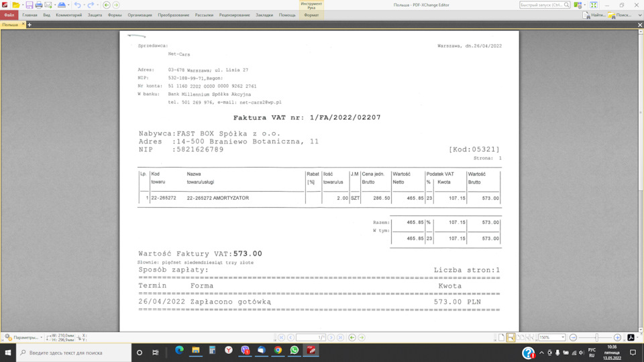Go to previous view with the green back arrow in the top toolbar
Image resolution: width=644 pixels, height=362 pixels.
point(107,5)
